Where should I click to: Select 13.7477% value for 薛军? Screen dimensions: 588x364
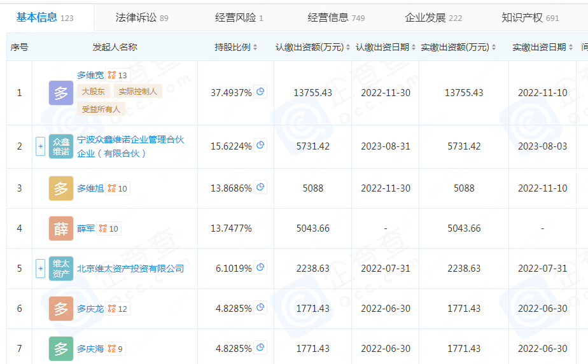coord(231,228)
